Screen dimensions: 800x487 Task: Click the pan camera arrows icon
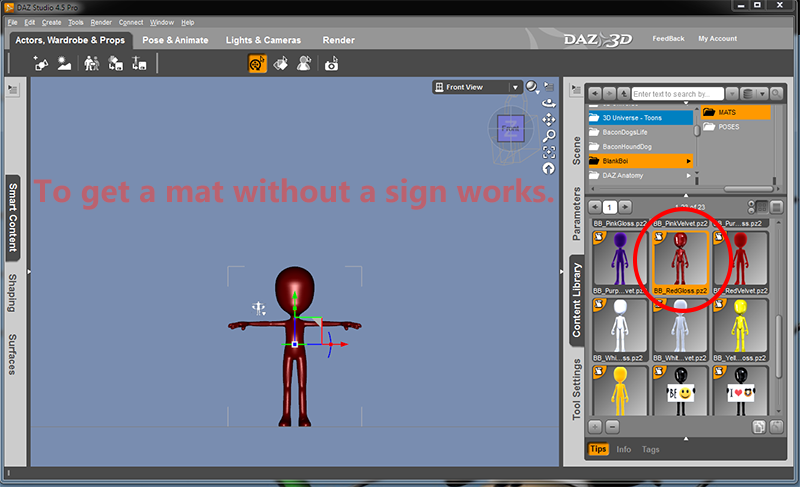(549, 119)
